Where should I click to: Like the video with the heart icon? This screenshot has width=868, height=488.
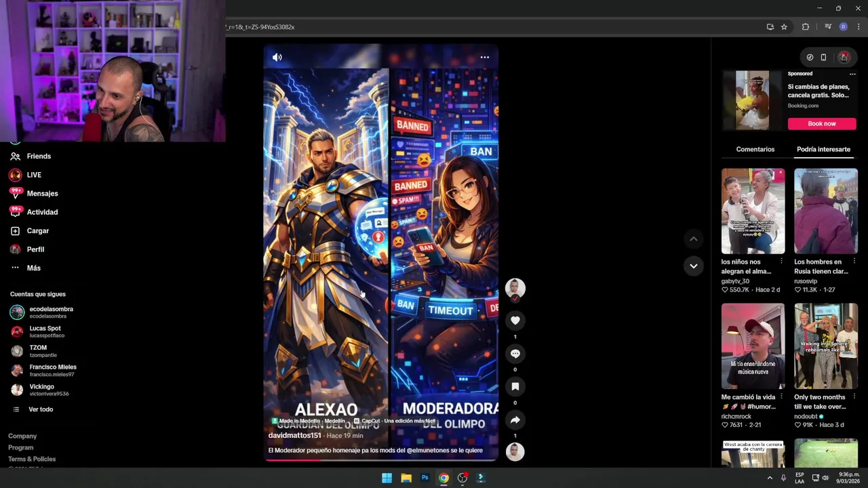(x=515, y=321)
